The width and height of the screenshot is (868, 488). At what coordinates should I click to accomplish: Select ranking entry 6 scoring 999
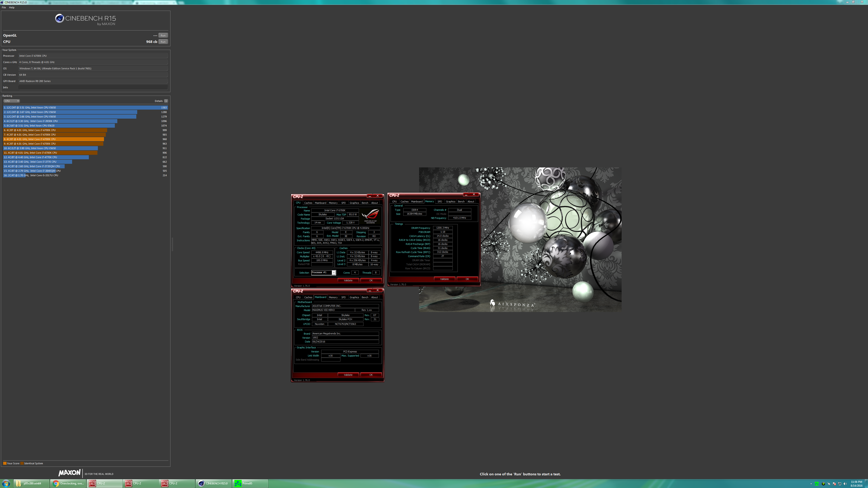[85, 130]
